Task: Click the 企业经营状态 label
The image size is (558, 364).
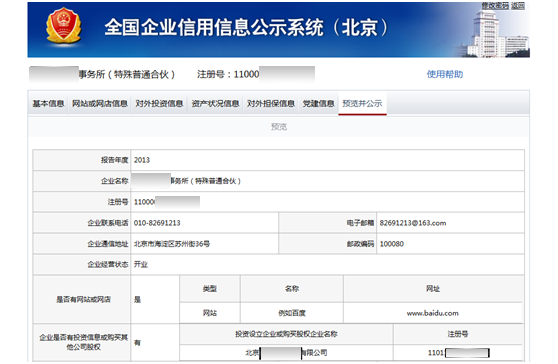Action: click(x=108, y=264)
